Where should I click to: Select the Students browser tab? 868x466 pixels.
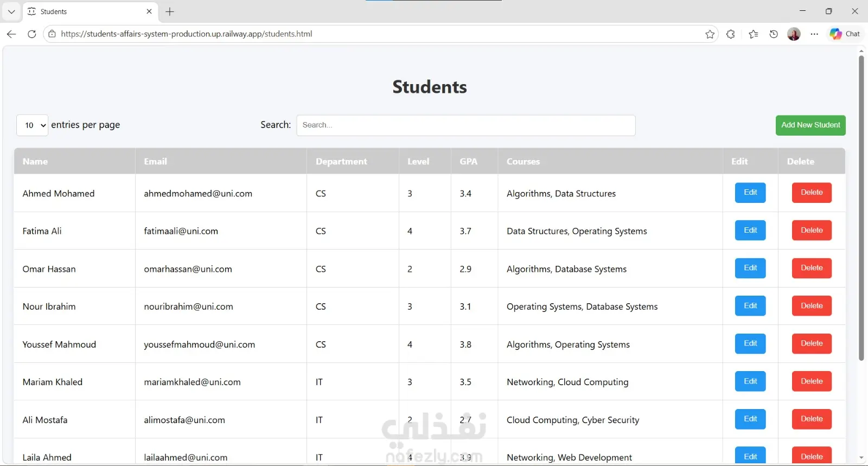pos(90,11)
